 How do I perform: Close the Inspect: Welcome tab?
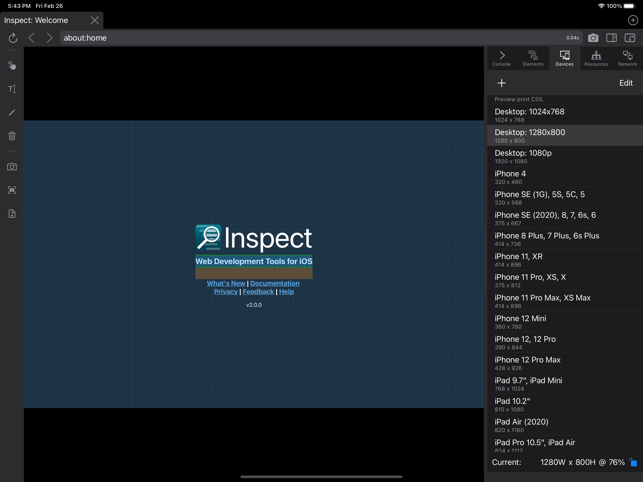(x=95, y=20)
